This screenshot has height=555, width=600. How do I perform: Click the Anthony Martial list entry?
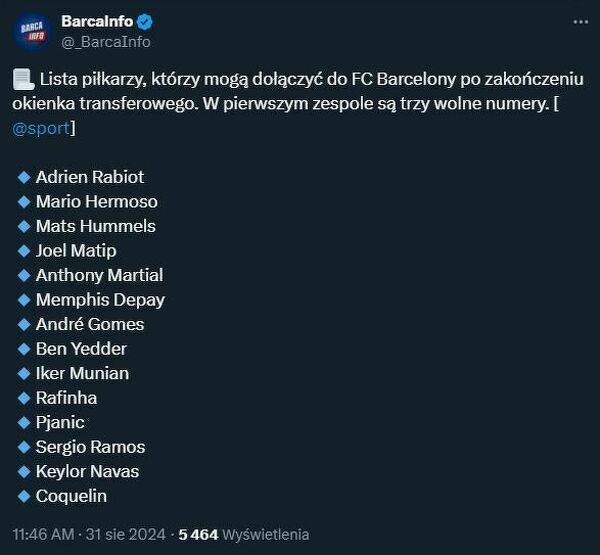[x=99, y=275]
